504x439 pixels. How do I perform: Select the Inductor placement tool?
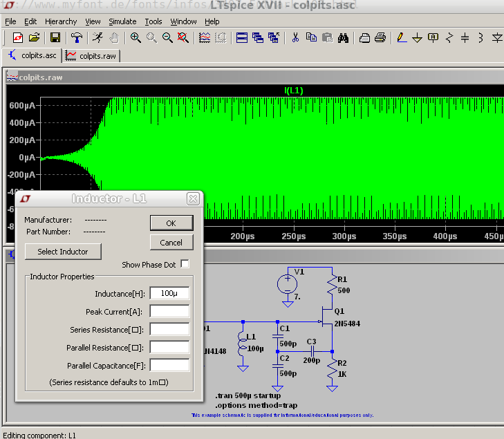point(481,38)
